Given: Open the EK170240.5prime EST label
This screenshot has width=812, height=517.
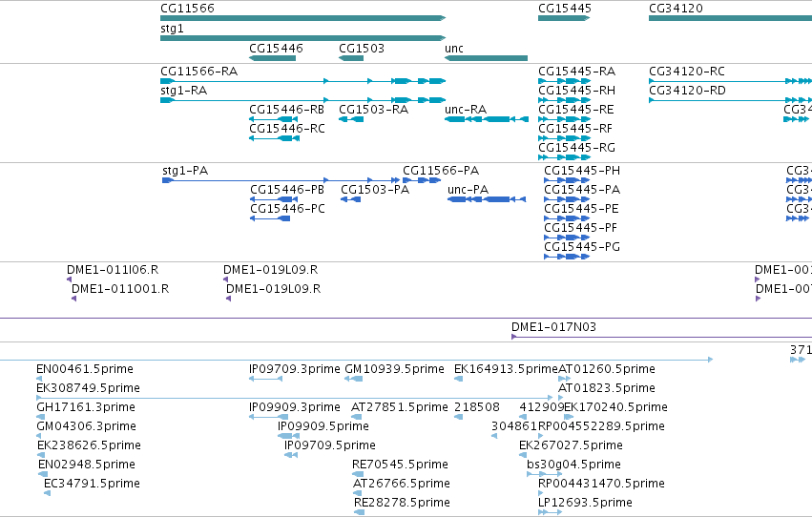Looking at the screenshot, I should point(615,408).
